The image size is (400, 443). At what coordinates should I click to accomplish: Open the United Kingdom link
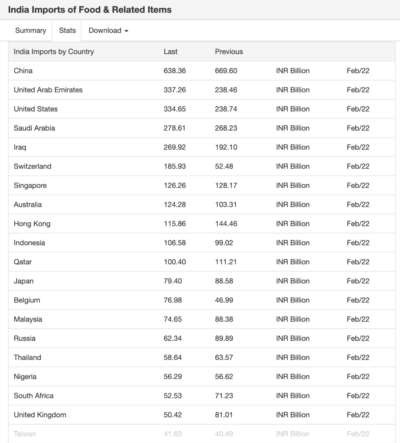coord(40,415)
